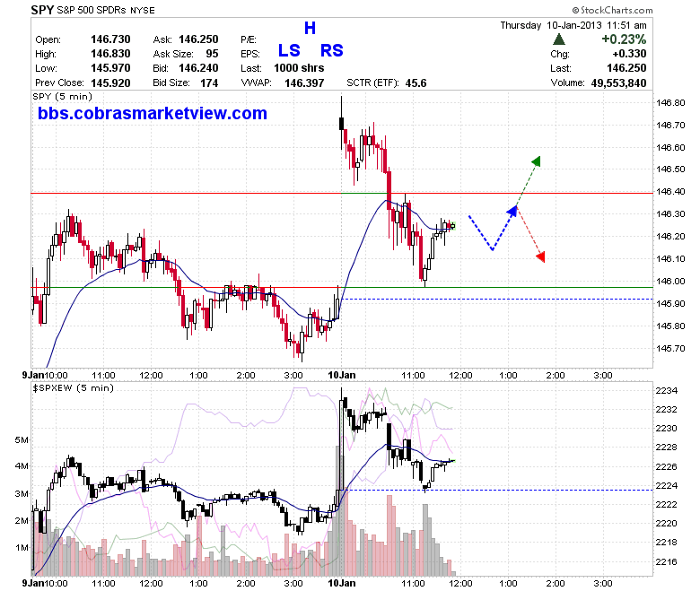Click the 146.70 price axis label
Image resolution: width=700 pixels, height=591 pixels.
(670, 125)
